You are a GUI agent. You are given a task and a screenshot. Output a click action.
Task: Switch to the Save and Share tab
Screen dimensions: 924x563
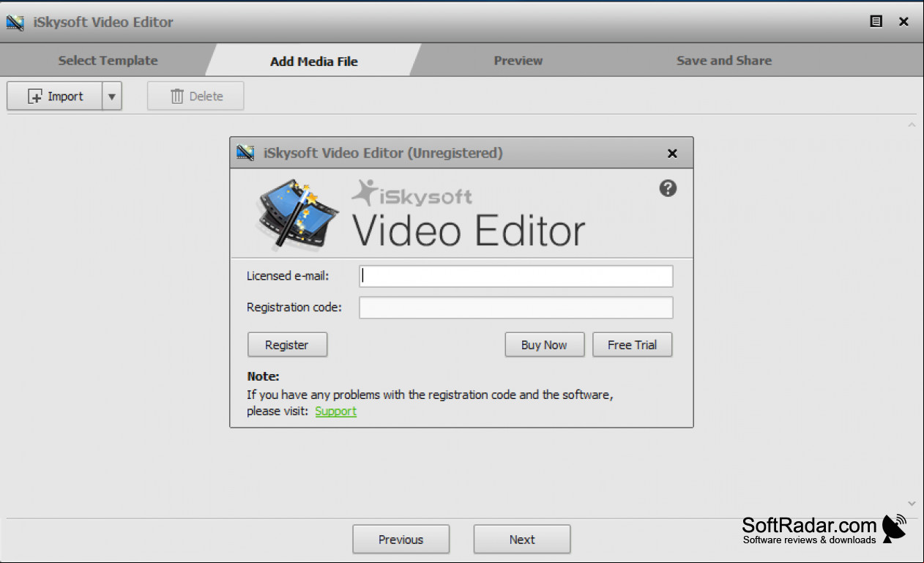(x=723, y=60)
